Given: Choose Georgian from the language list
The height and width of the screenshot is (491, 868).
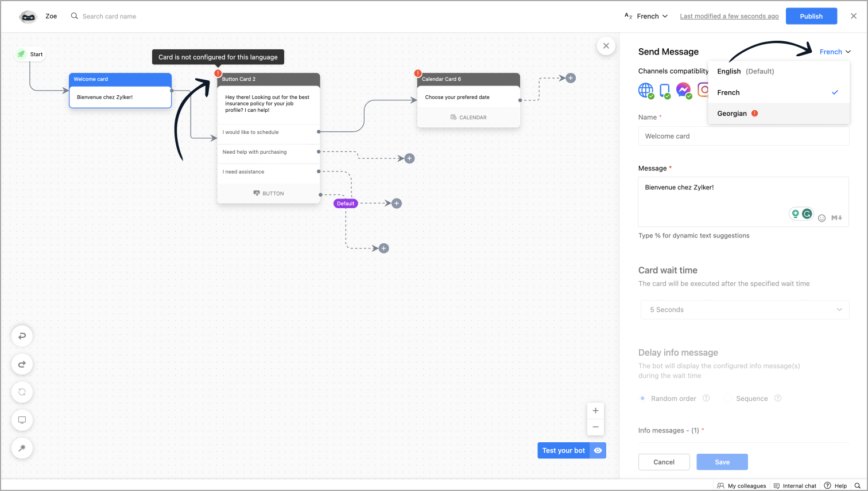Looking at the screenshot, I should [x=732, y=114].
